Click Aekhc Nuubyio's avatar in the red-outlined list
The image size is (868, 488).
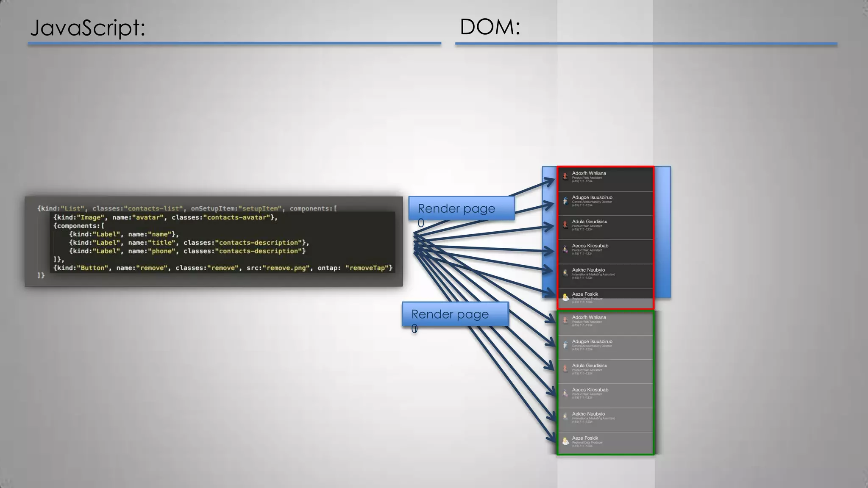click(565, 273)
